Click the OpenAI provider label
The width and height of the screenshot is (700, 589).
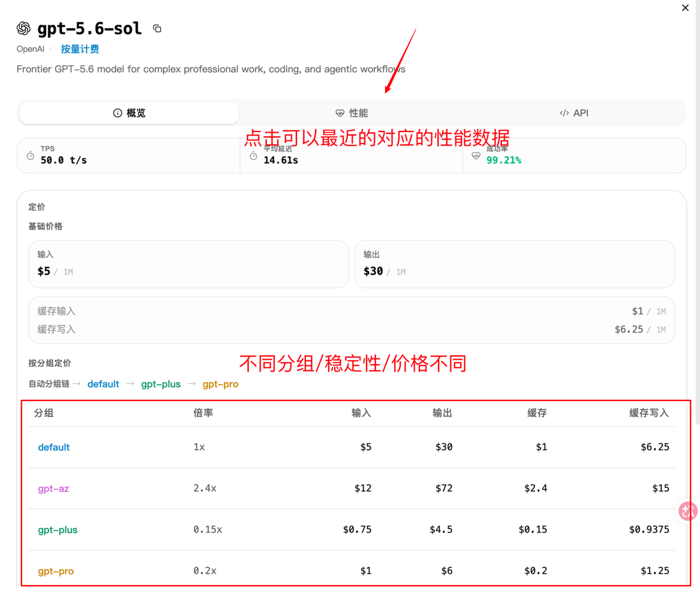[30, 49]
